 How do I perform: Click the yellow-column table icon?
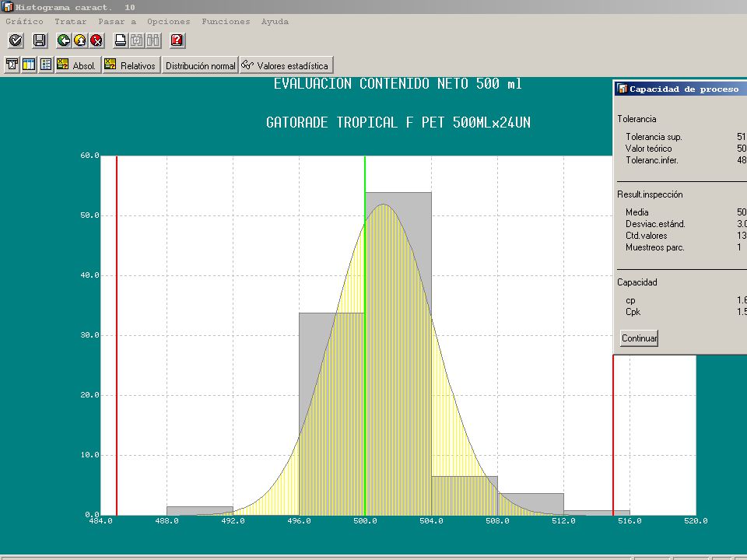click(x=29, y=65)
